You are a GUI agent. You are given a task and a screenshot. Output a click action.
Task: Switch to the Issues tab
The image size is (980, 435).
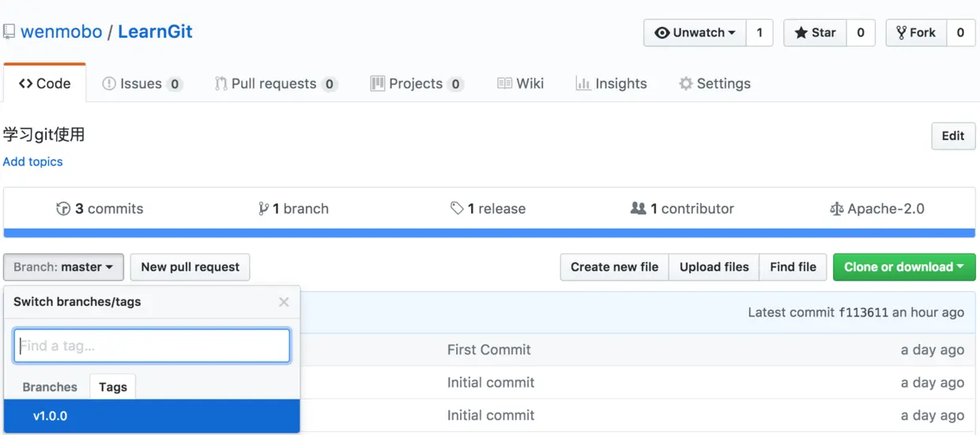coord(141,84)
